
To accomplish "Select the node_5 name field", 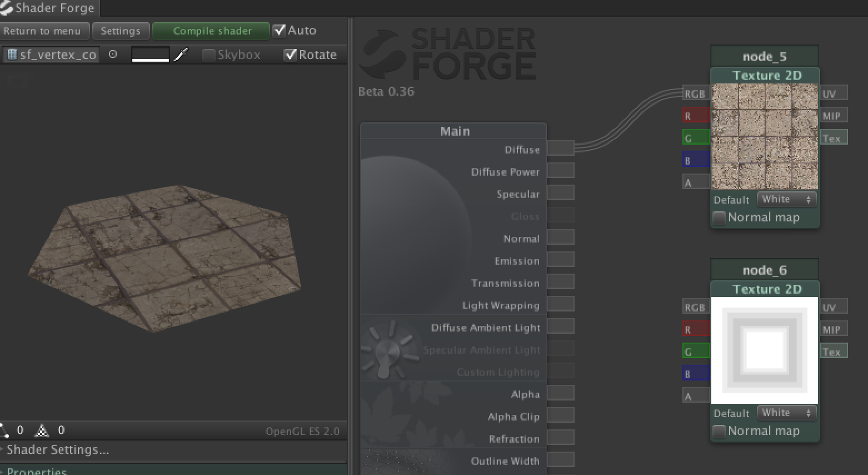I will tap(765, 56).
